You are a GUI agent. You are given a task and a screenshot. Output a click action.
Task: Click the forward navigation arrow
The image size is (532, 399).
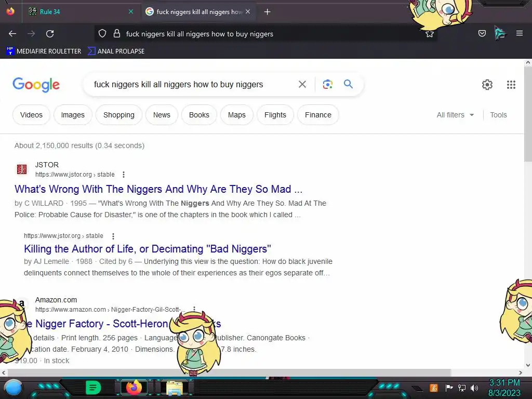(31, 34)
